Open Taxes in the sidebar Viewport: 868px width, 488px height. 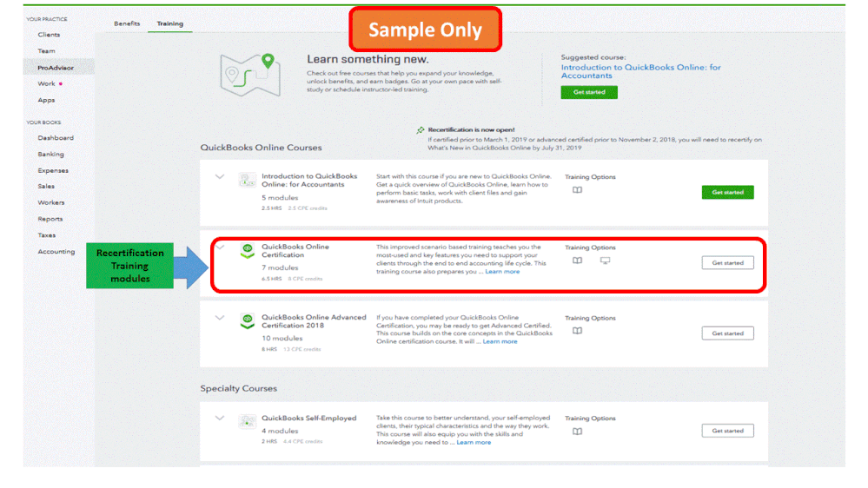[47, 235]
